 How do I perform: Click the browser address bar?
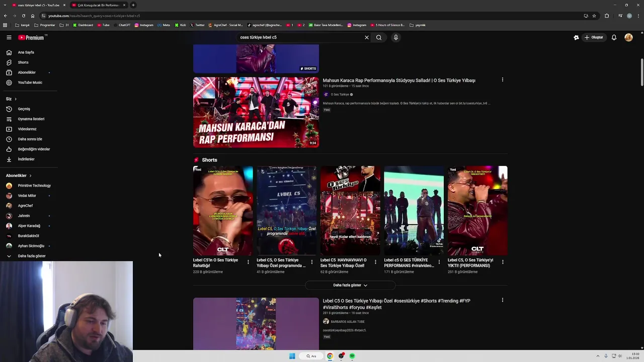click(x=312, y=16)
